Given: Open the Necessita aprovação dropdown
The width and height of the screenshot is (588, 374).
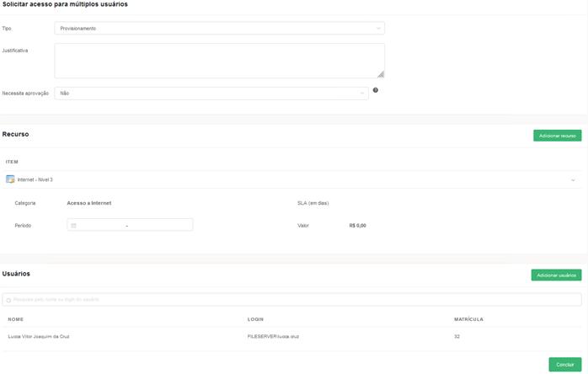Looking at the screenshot, I should click(x=211, y=93).
